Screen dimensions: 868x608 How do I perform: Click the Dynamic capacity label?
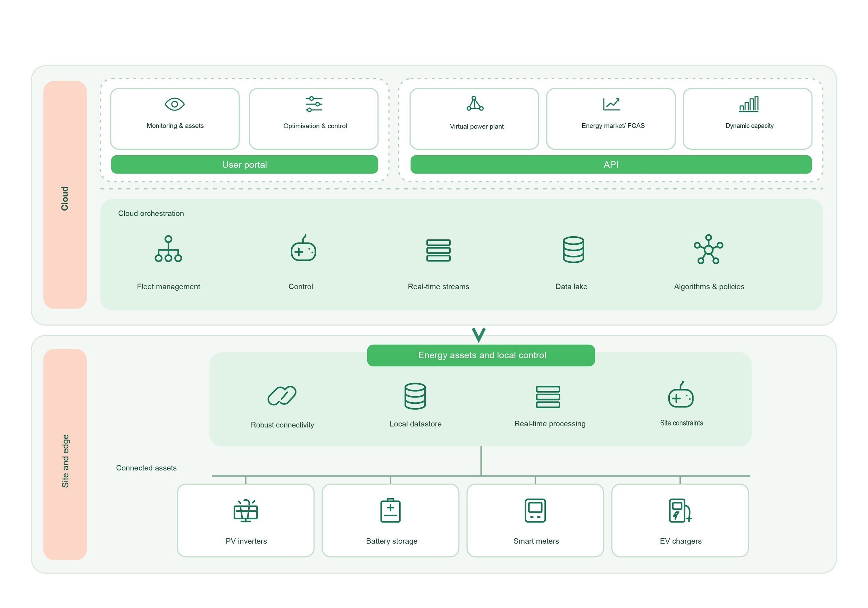coord(749,126)
